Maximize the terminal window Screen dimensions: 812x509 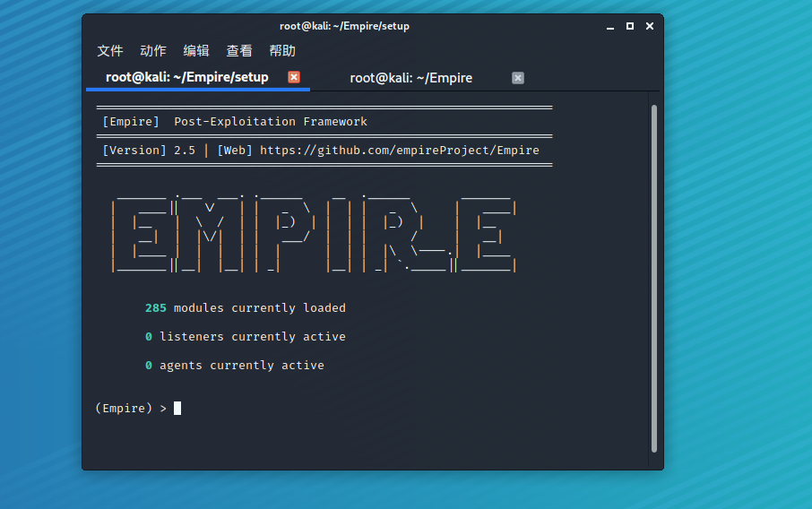pyautogui.click(x=630, y=26)
